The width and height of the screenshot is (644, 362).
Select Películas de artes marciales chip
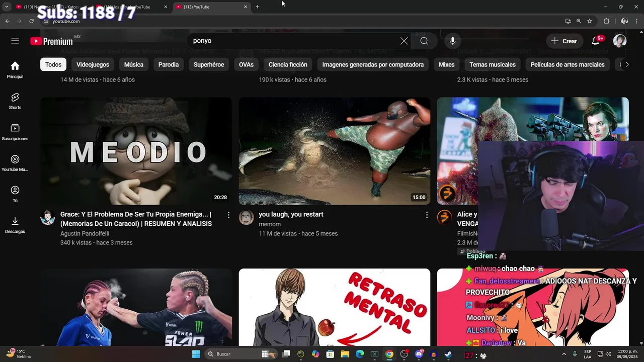coord(568,64)
